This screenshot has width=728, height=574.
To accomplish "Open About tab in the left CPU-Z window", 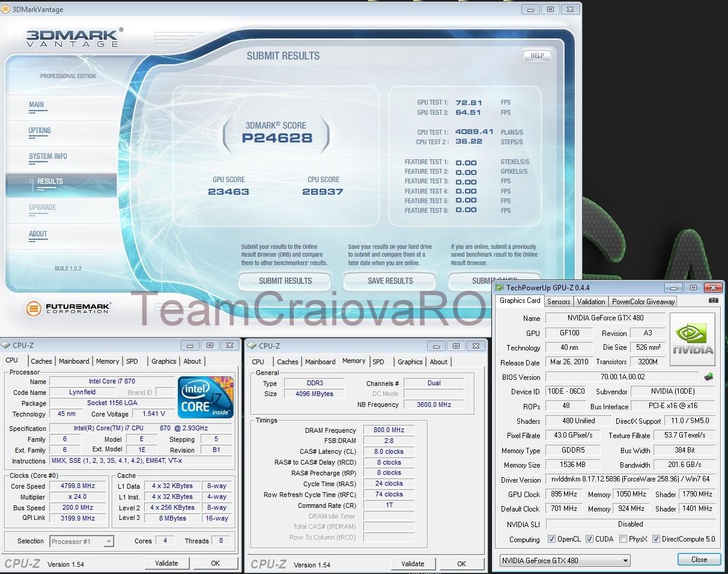I will (x=192, y=361).
